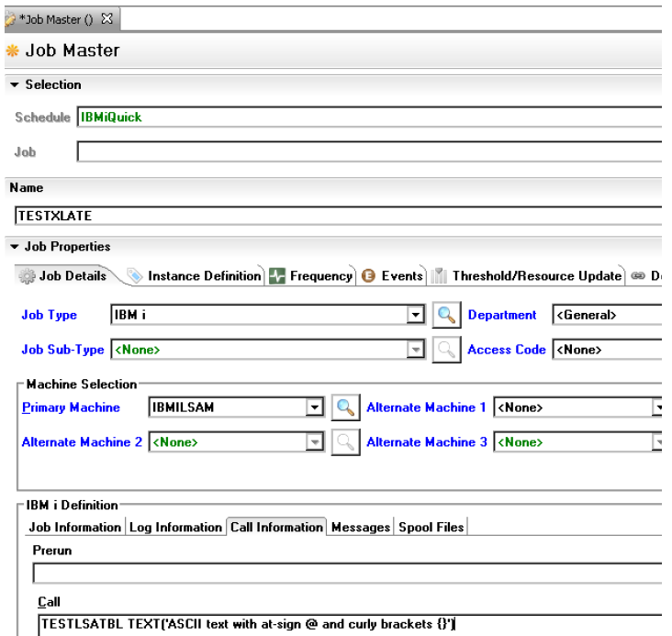Click the Alternate Machine 3 link
Image resolution: width=672 pixels, height=636 pixels.
(427, 441)
